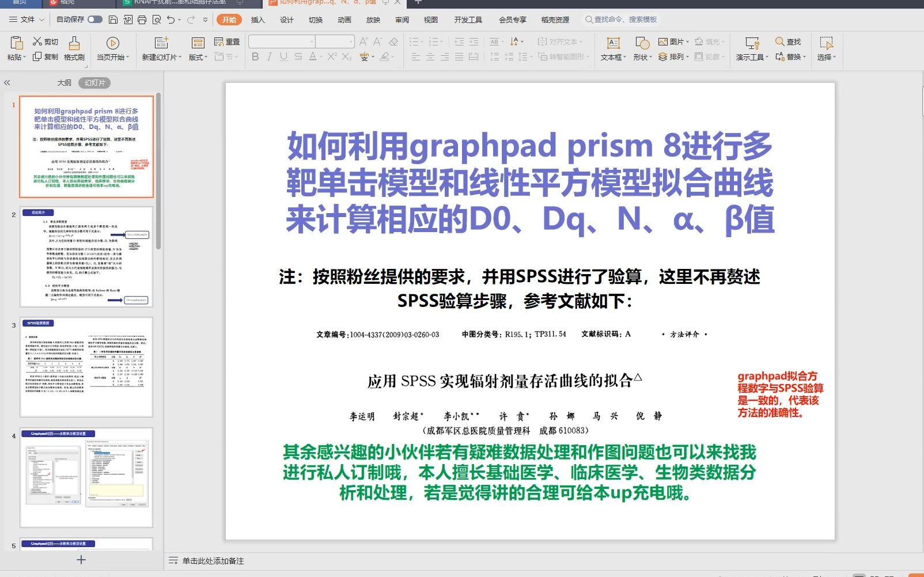Open the Presentation Tools (演示工具) icon

click(752, 43)
